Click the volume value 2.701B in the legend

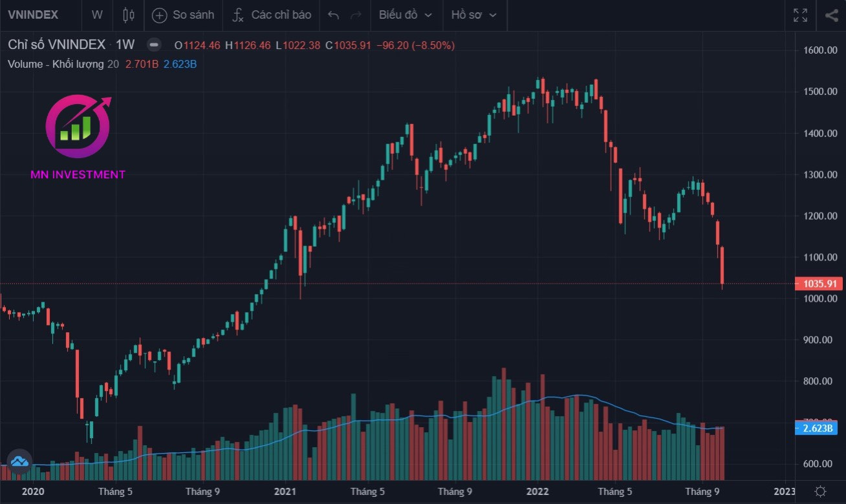pyautogui.click(x=141, y=63)
